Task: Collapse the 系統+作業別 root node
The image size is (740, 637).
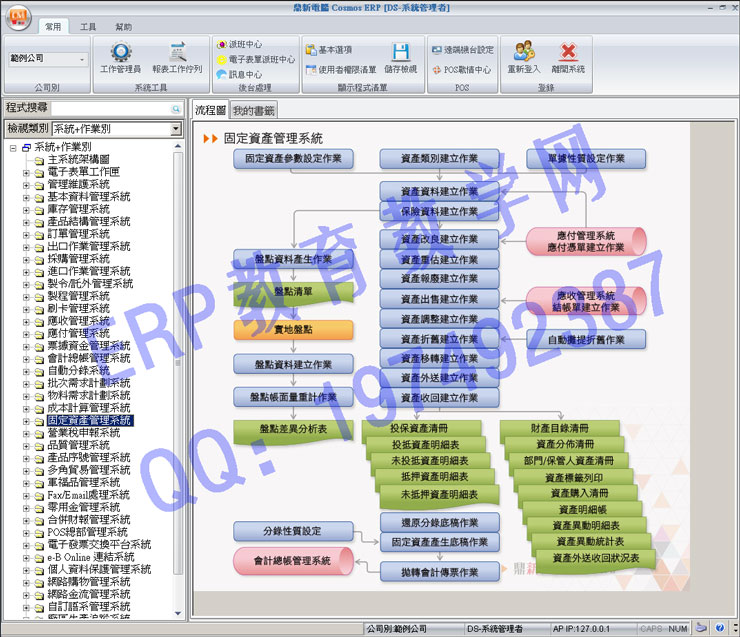Action: click(13, 148)
